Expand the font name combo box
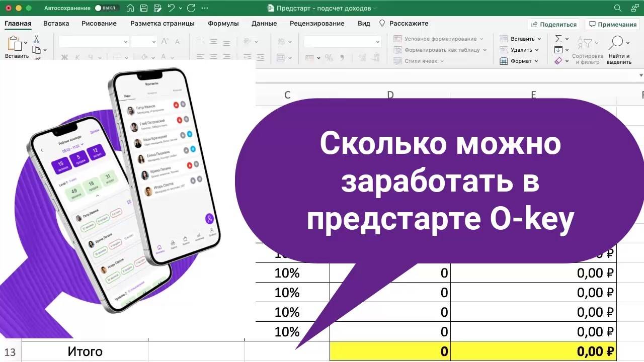The height and width of the screenshot is (362, 644). [125, 42]
